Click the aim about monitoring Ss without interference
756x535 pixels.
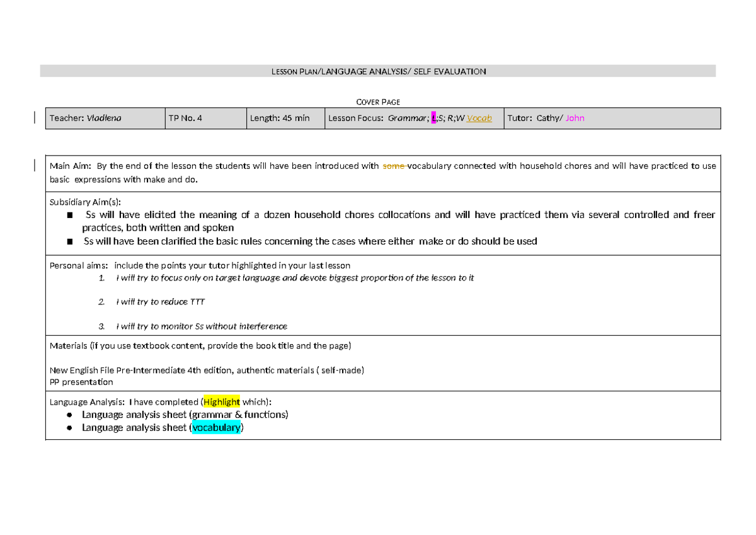coord(202,326)
